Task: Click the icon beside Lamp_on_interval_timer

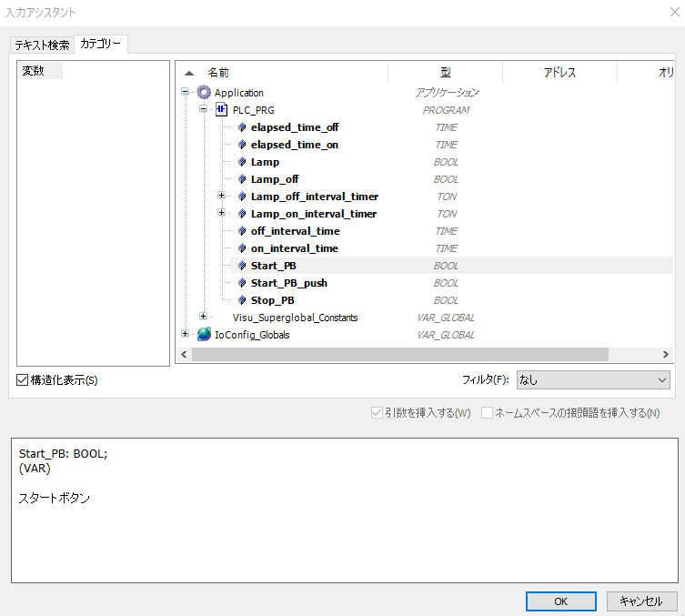Action: click(x=242, y=214)
